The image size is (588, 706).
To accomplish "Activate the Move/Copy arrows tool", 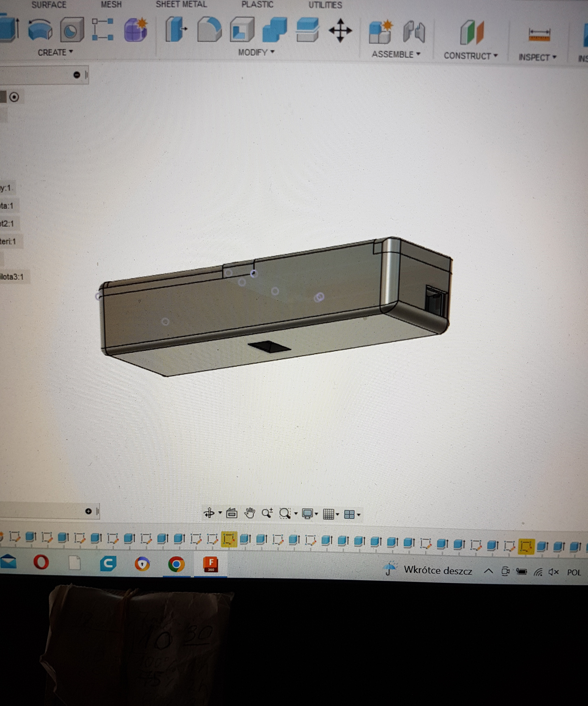I will coord(340,31).
